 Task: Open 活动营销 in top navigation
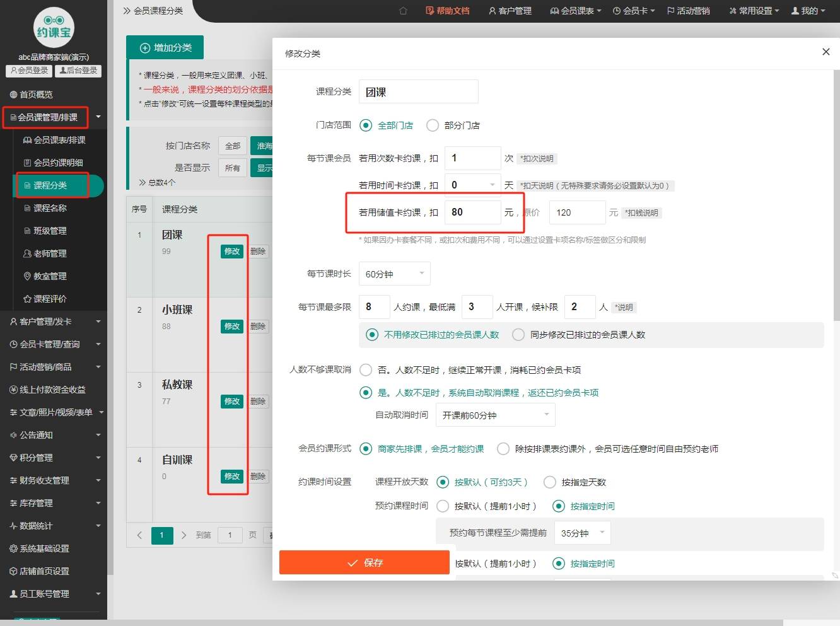[689, 11]
